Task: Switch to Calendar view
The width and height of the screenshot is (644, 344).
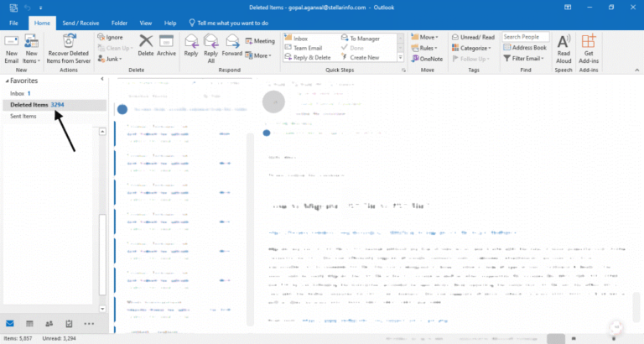Action: point(29,324)
